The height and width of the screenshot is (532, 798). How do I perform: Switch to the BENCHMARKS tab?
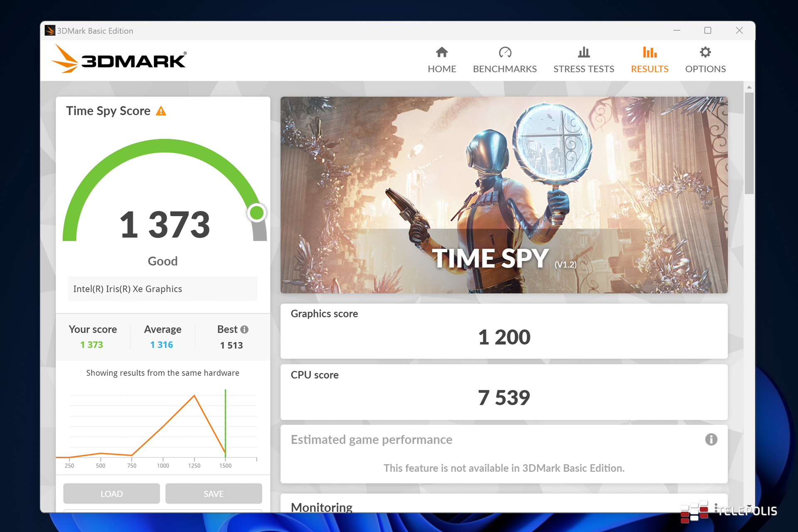[505, 69]
